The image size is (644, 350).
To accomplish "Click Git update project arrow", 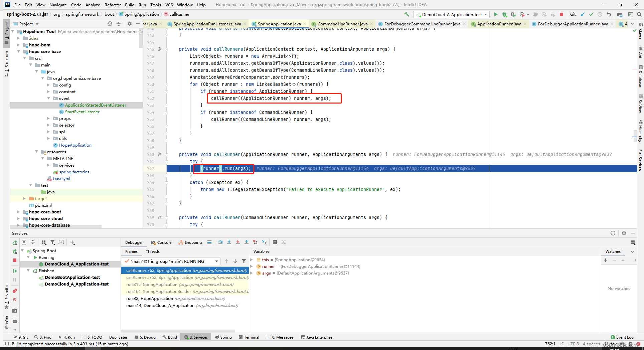I will pos(583,14).
